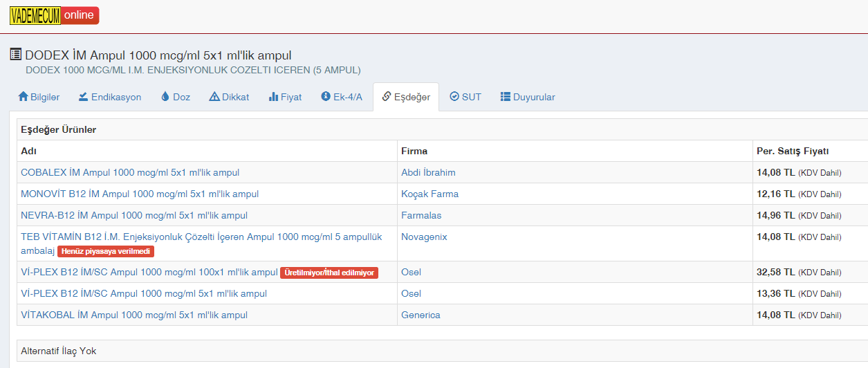Click the home icon on Bilgiler tab

23,97
